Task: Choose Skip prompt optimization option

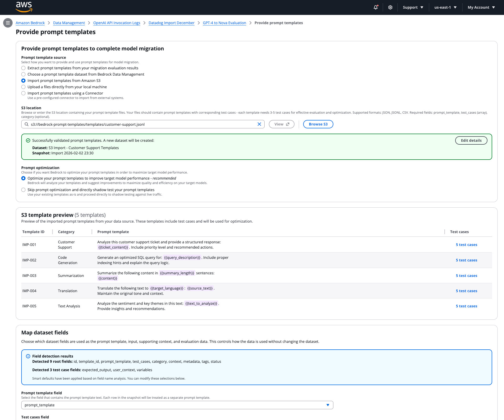Action: (23, 190)
